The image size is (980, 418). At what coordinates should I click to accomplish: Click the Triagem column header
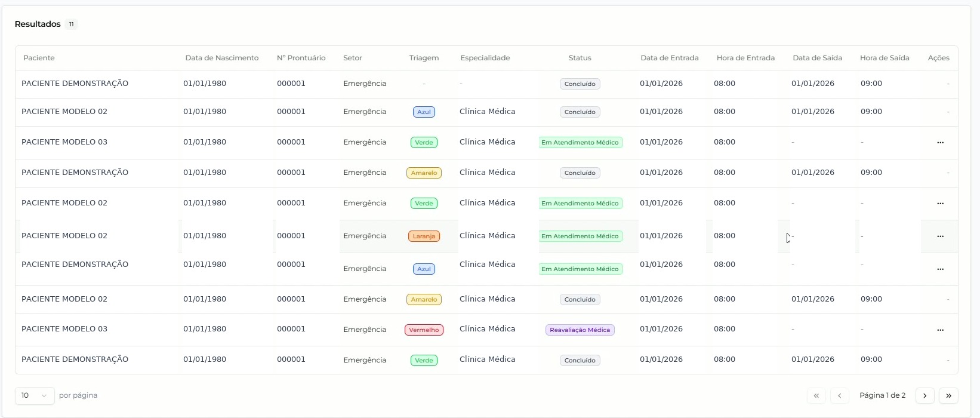pos(424,58)
